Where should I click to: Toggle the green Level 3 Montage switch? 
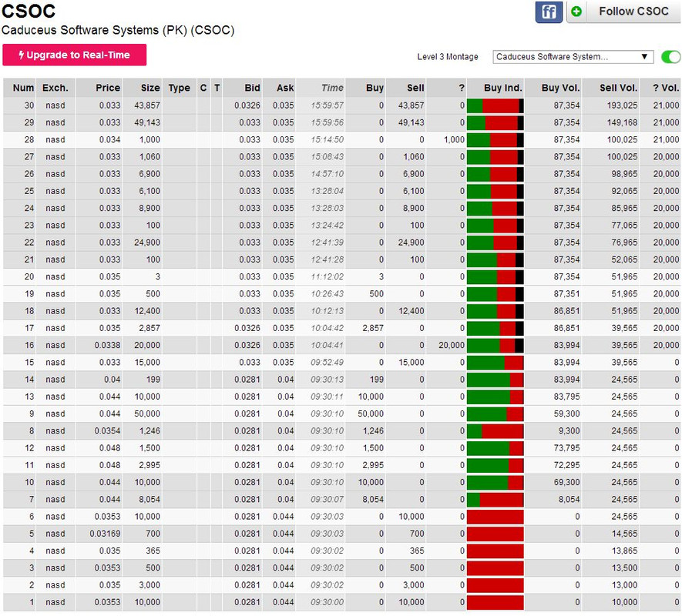pyautogui.click(x=670, y=57)
